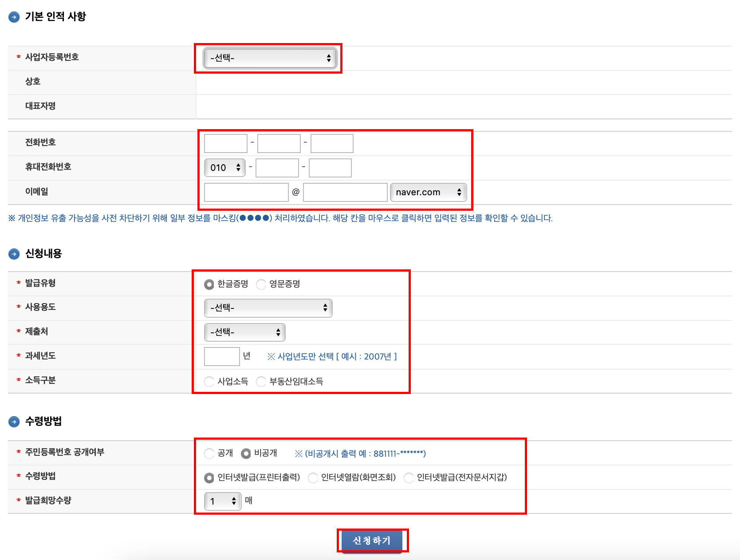Open the 사용용도 selection dropdown
This screenshot has height=560, width=740.
point(268,308)
